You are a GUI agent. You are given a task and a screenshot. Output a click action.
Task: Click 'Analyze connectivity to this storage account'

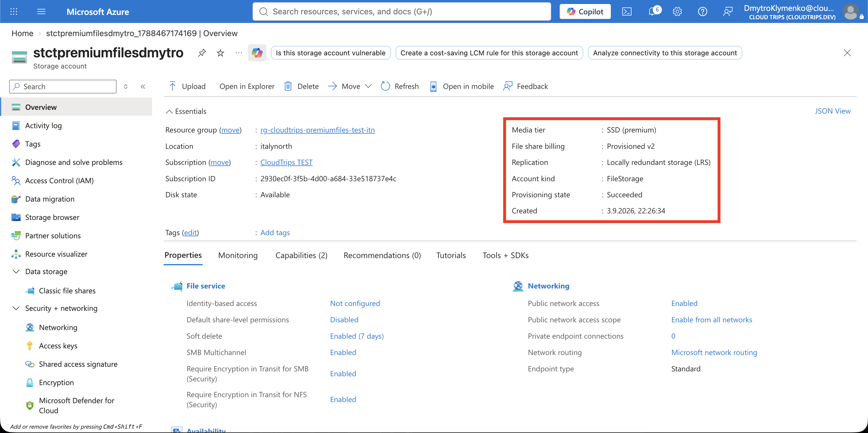pos(665,53)
